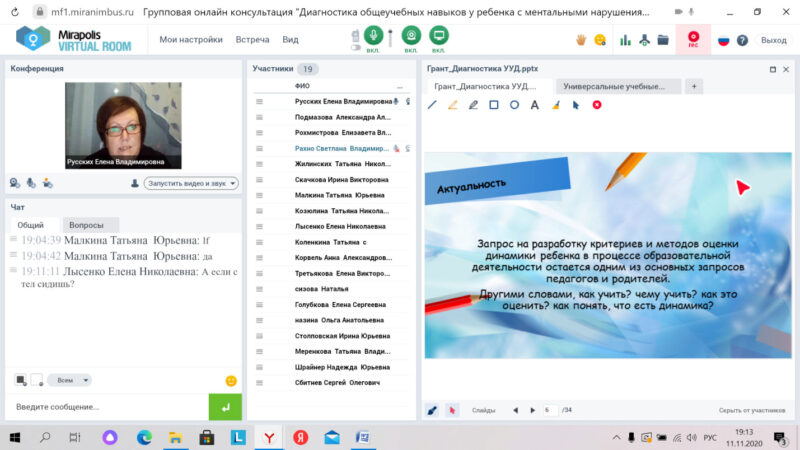Screen dimensions: 800x450
Task: Open the Всем recipient dropdown
Action: click(x=69, y=380)
